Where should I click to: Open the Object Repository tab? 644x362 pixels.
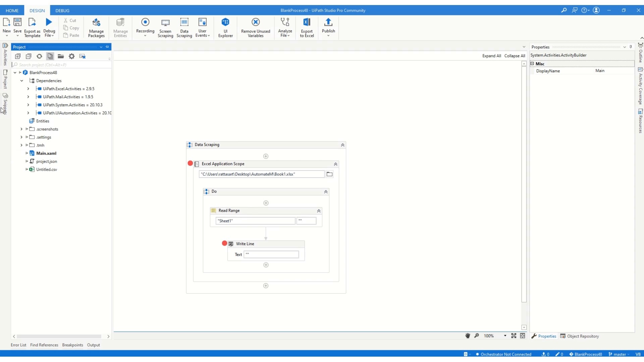point(580,336)
